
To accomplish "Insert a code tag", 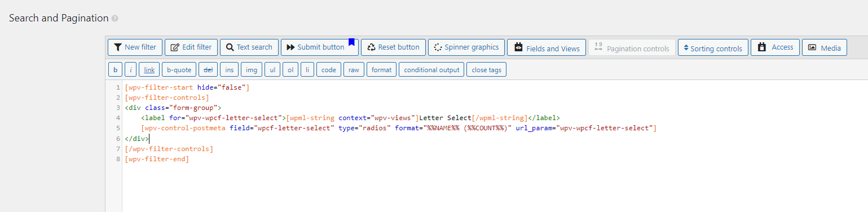I will 329,69.
